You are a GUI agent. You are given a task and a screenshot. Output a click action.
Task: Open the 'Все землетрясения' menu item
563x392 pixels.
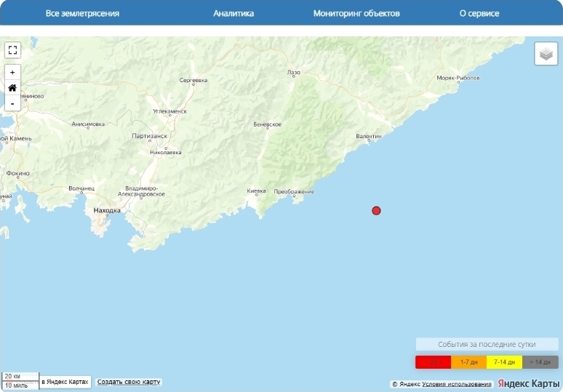82,13
